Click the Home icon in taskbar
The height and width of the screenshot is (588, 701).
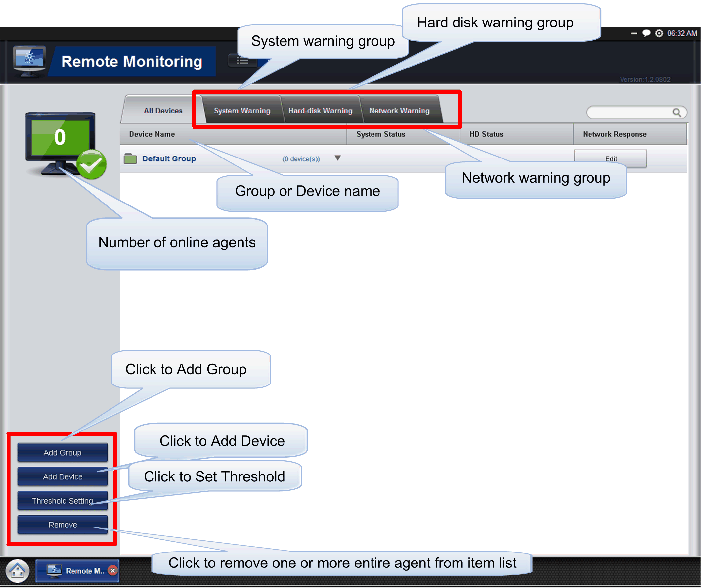click(x=17, y=571)
